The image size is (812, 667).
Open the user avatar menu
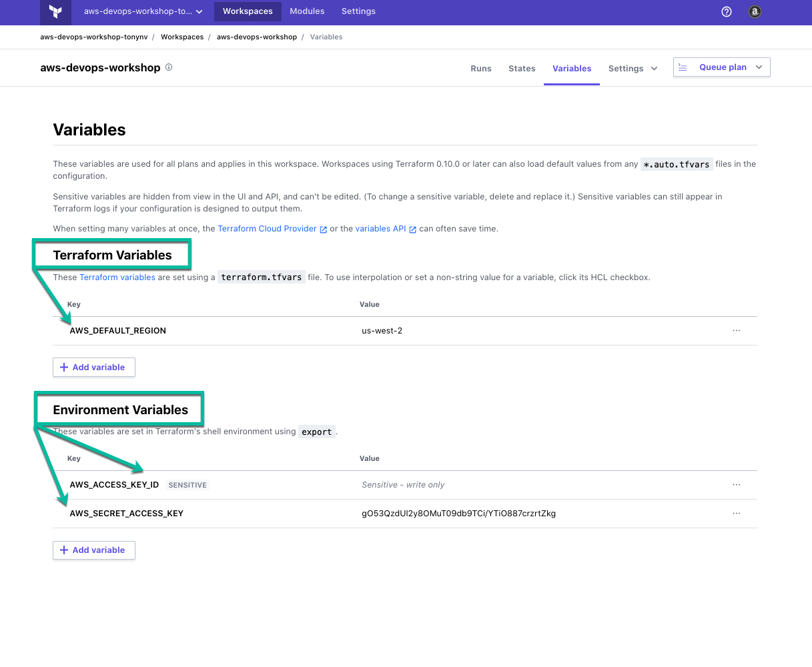(x=755, y=11)
